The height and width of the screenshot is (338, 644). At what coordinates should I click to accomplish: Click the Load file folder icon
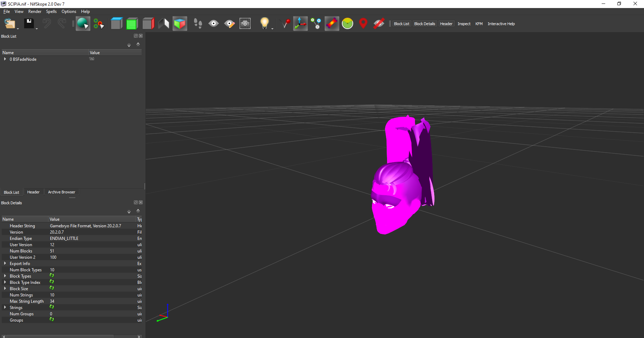tap(9, 24)
